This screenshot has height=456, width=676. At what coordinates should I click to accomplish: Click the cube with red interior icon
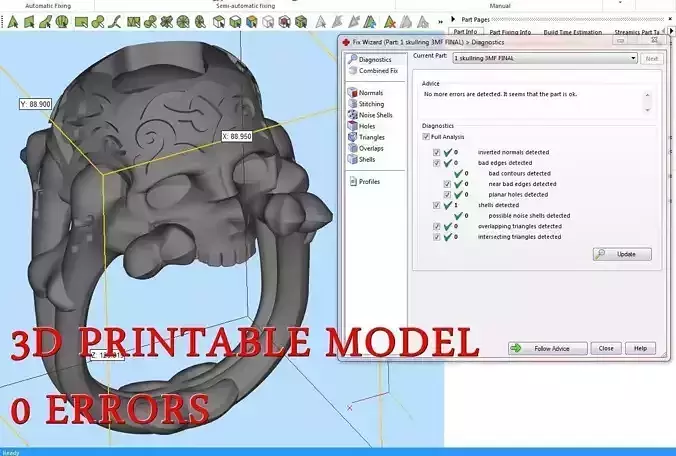click(x=285, y=22)
